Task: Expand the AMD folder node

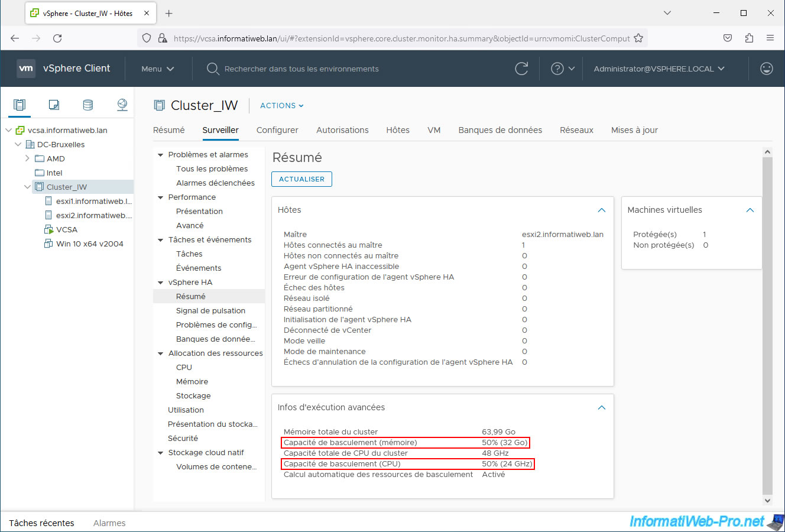Action: pyautogui.click(x=27, y=158)
